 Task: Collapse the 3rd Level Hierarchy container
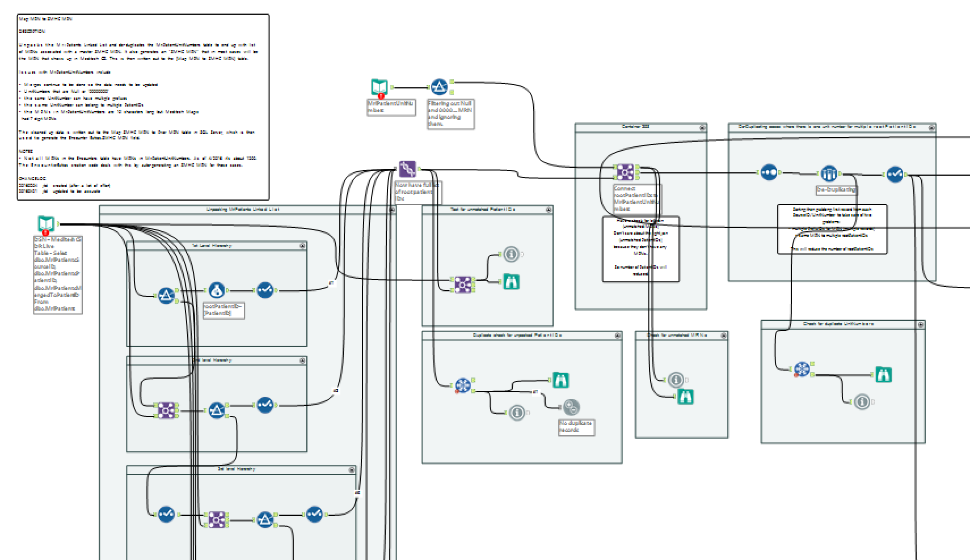(352, 470)
